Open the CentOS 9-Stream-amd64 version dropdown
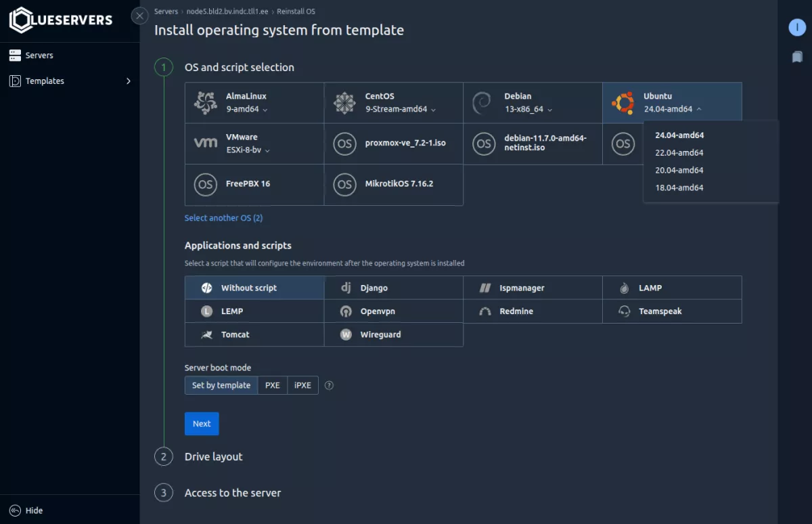The image size is (812, 524). [401, 109]
